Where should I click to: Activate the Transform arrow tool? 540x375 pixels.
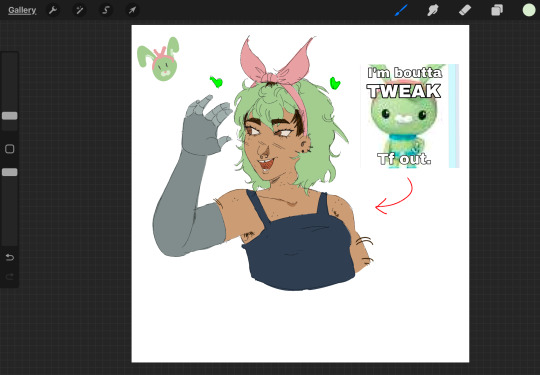(x=132, y=10)
